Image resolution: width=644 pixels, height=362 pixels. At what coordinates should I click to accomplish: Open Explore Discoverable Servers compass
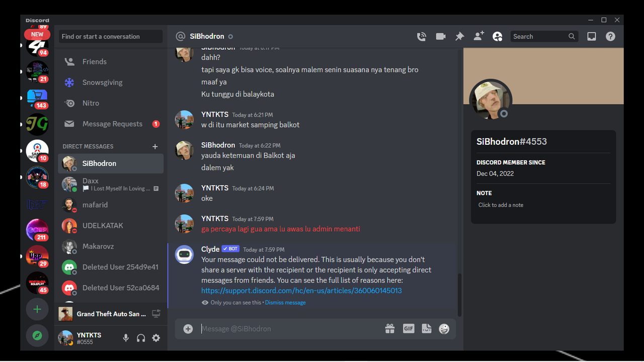37,336
